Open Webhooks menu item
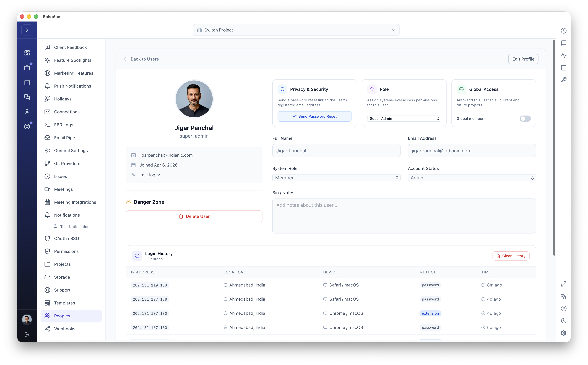 (71, 329)
